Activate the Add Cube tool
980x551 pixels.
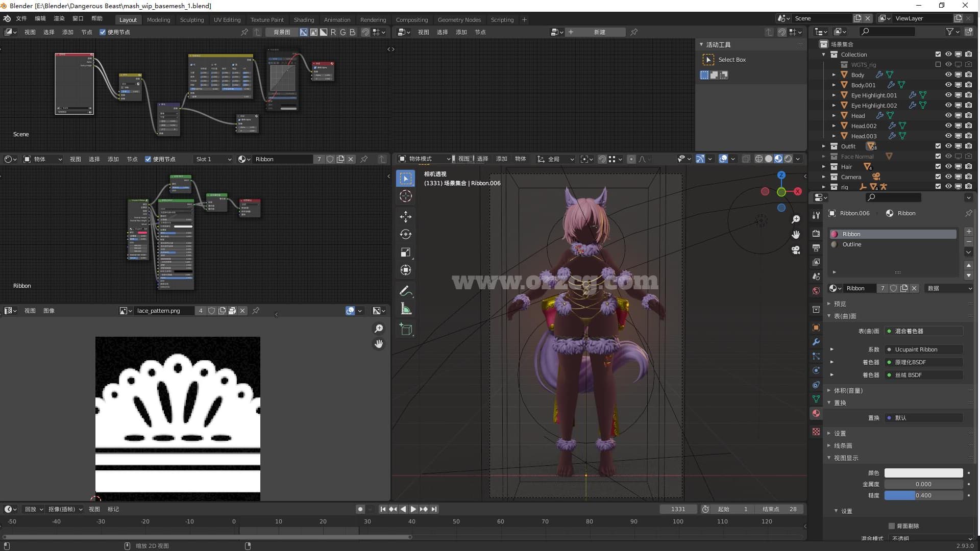406,330
